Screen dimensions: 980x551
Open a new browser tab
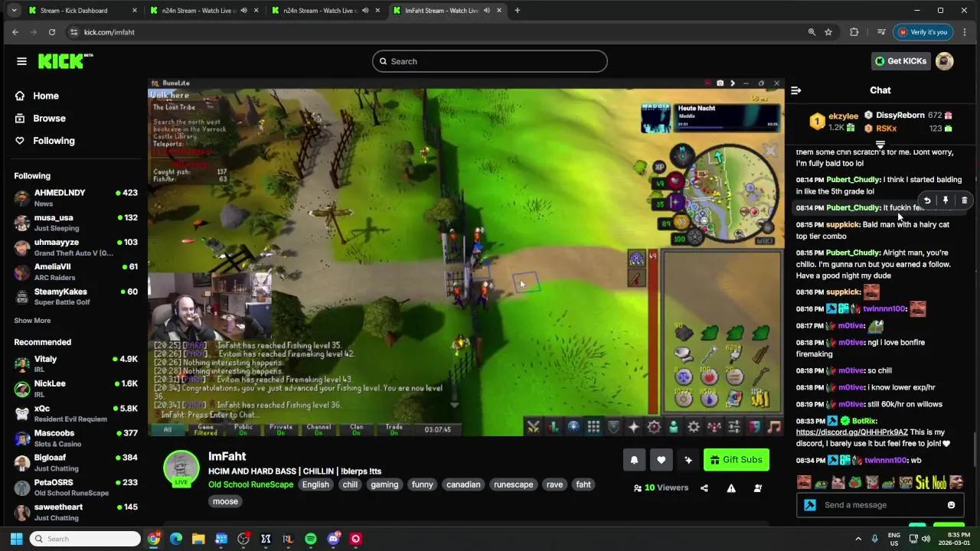(517, 11)
